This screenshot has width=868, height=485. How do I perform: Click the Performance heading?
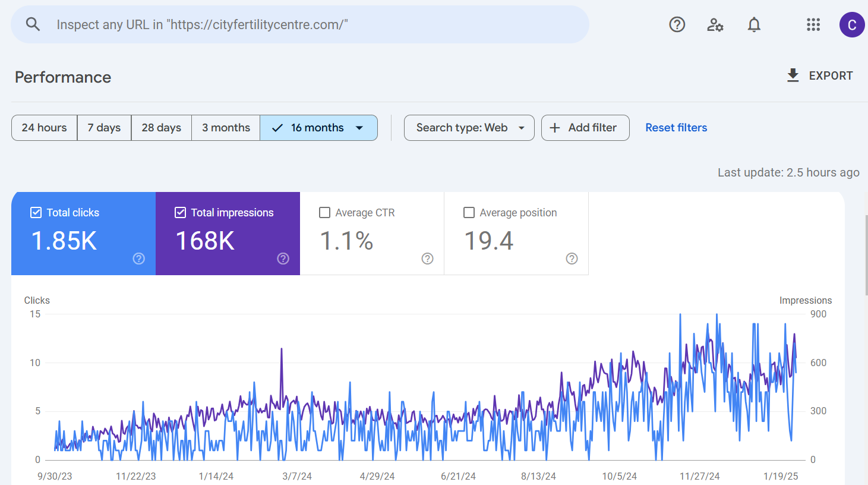(x=63, y=77)
